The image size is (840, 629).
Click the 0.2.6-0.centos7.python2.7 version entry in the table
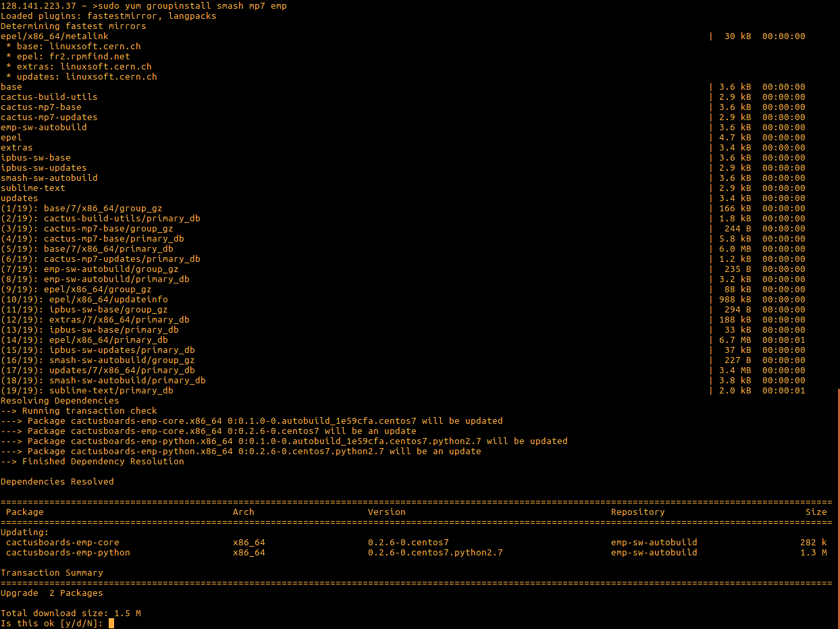(x=435, y=553)
